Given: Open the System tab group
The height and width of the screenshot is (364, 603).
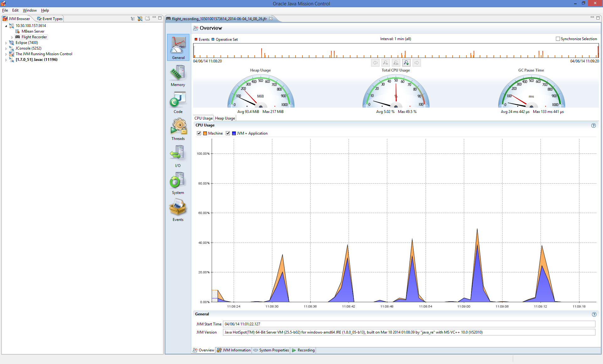Looking at the screenshot, I should click(x=178, y=183).
